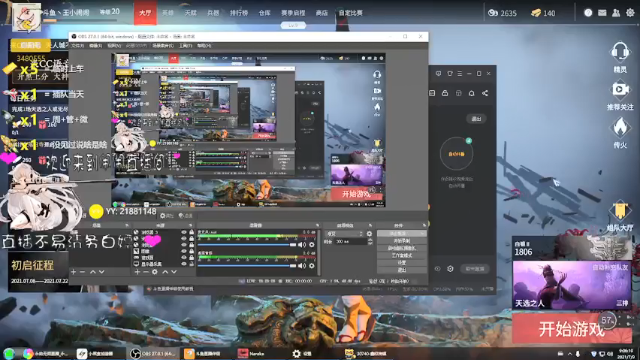Click the gold bar balance 140
640x360 pixels.
coord(543,13)
